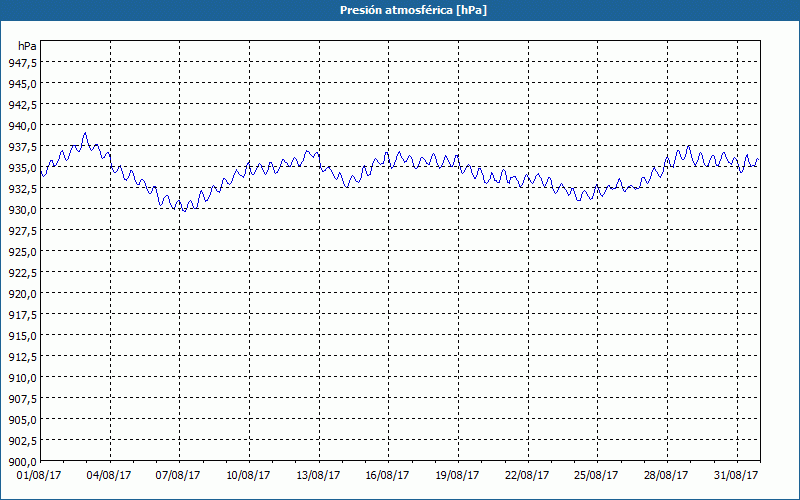Click the 13/08/17 date label
Screen dimensions: 800x500
point(318,475)
